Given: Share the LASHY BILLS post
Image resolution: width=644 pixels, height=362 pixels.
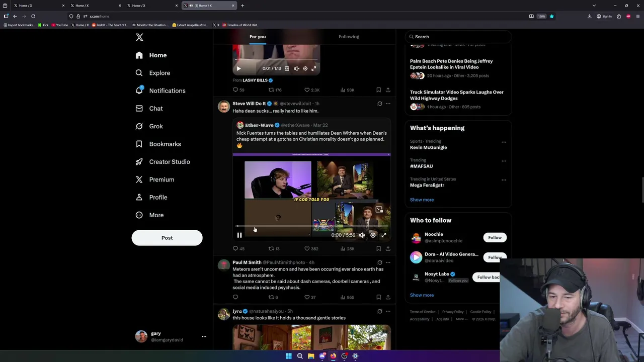Looking at the screenshot, I should [388, 90].
